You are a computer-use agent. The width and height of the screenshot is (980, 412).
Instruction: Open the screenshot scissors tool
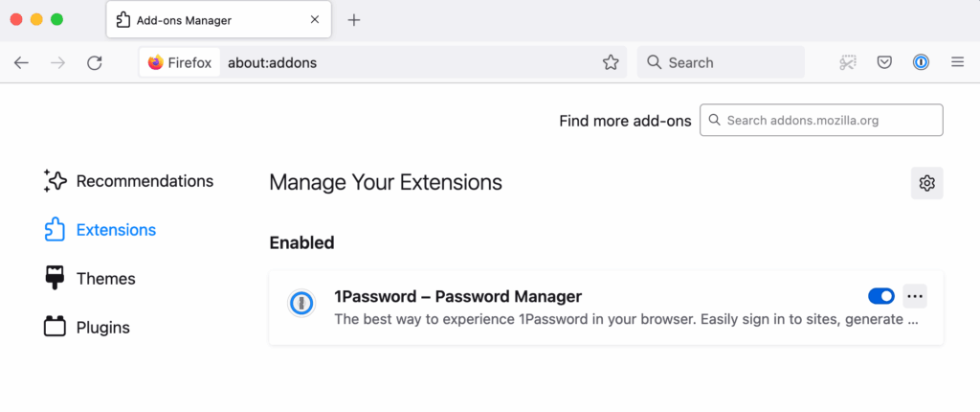[x=848, y=62]
